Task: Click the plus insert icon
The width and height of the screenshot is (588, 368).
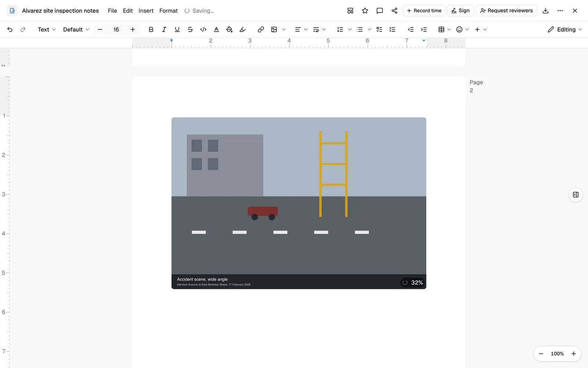Action: click(477, 29)
